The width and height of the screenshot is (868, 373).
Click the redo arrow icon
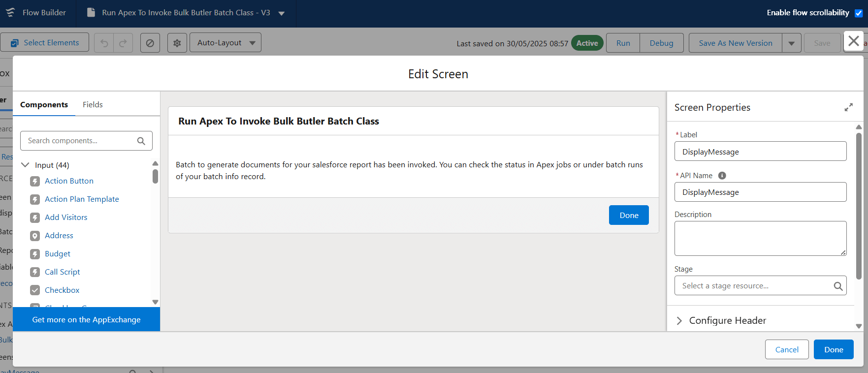point(123,43)
